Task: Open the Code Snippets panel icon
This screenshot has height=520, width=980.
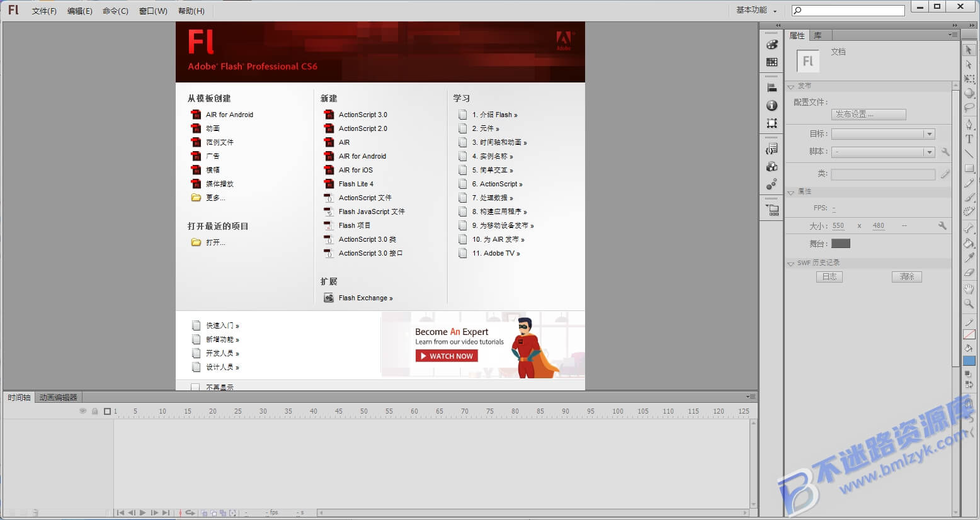Action: click(x=772, y=149)
